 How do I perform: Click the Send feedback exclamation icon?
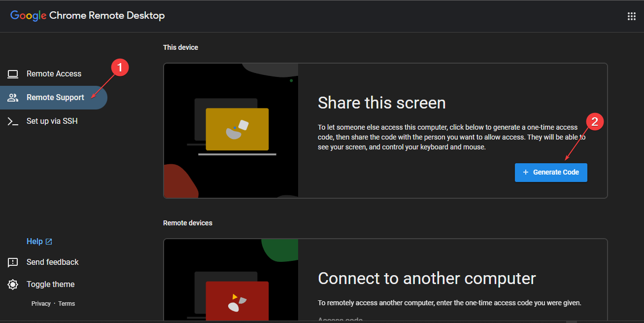(x=13, y=262)
